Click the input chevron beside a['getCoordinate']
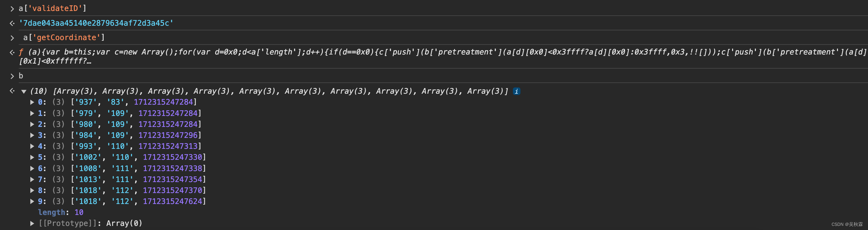The width and height of the screenshot is (868, 230). [12, 38]
